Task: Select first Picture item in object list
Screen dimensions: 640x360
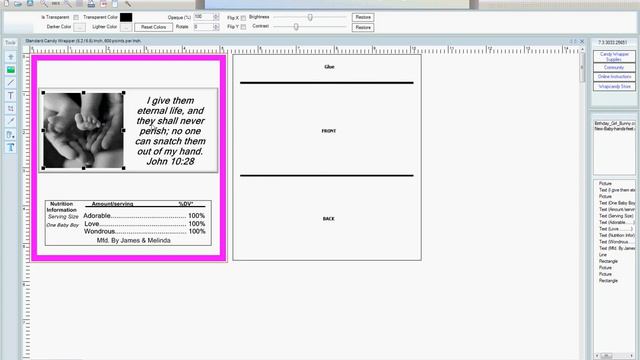Action: [605, 184]
